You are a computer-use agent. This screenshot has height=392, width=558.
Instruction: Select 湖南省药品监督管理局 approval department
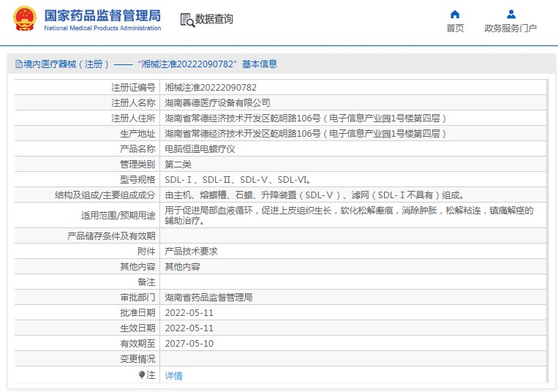coord(208,297)
